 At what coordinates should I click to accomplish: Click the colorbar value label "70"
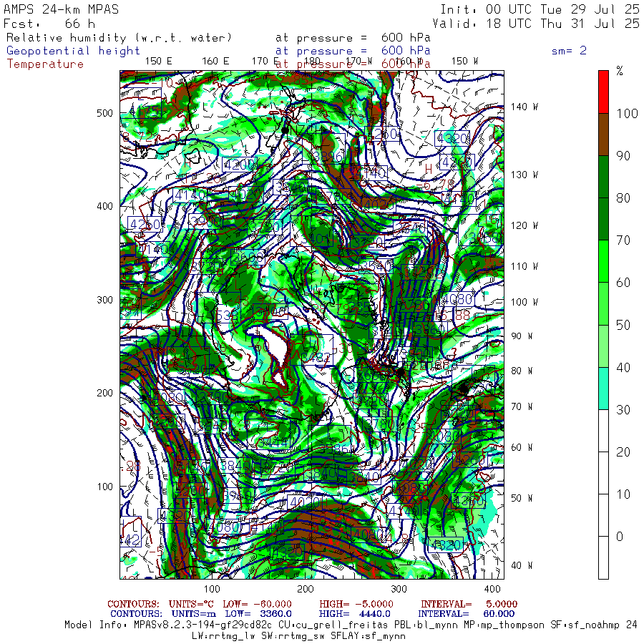[x=623, y=240]
